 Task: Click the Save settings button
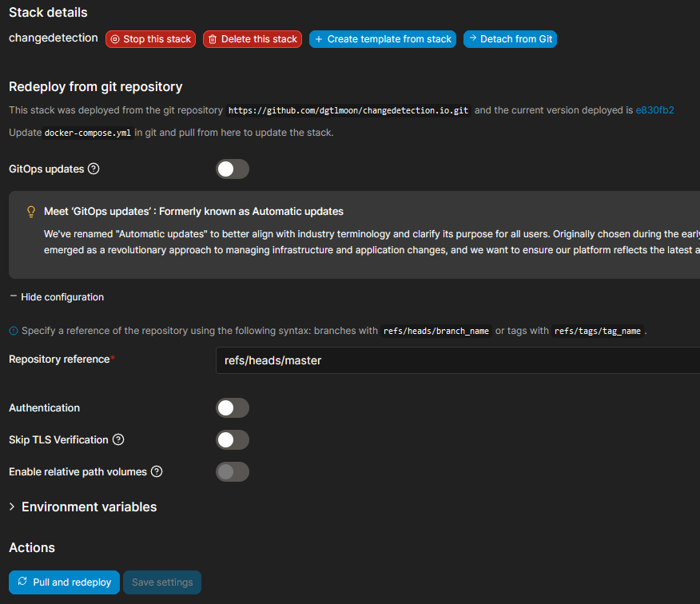[161, 582]
